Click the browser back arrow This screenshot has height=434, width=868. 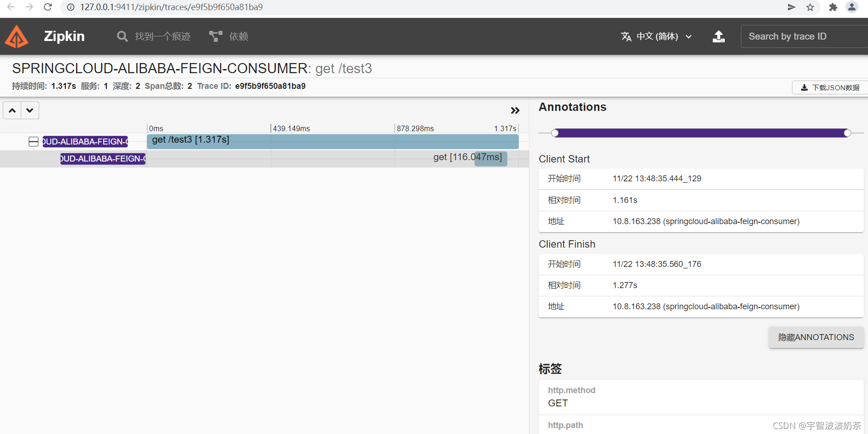[x=11, y=7]
